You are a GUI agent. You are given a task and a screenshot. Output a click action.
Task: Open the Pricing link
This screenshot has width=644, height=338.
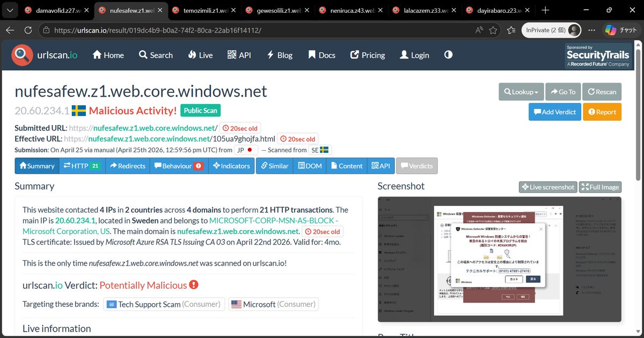pyautogui.click(x=368, y=55)
